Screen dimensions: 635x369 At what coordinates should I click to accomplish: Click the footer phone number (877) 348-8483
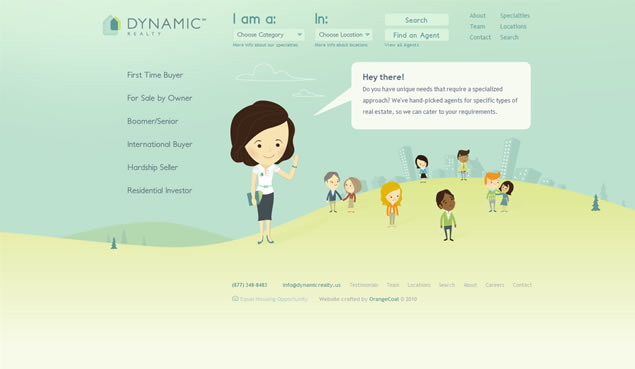[249, 285]
